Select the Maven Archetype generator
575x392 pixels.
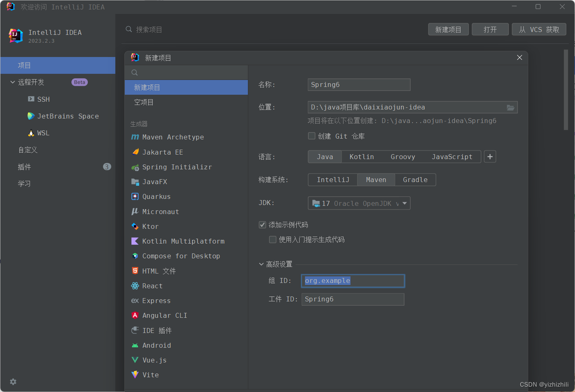coord(173,137)
